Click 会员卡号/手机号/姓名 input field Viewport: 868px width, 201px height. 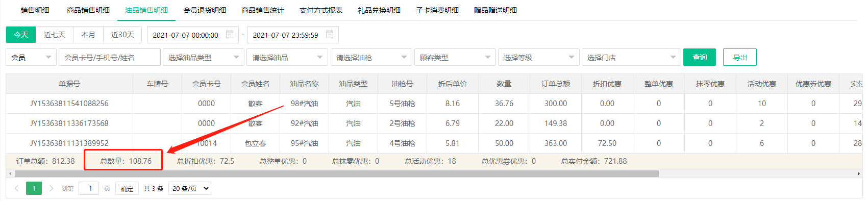[x=110, y=57]
